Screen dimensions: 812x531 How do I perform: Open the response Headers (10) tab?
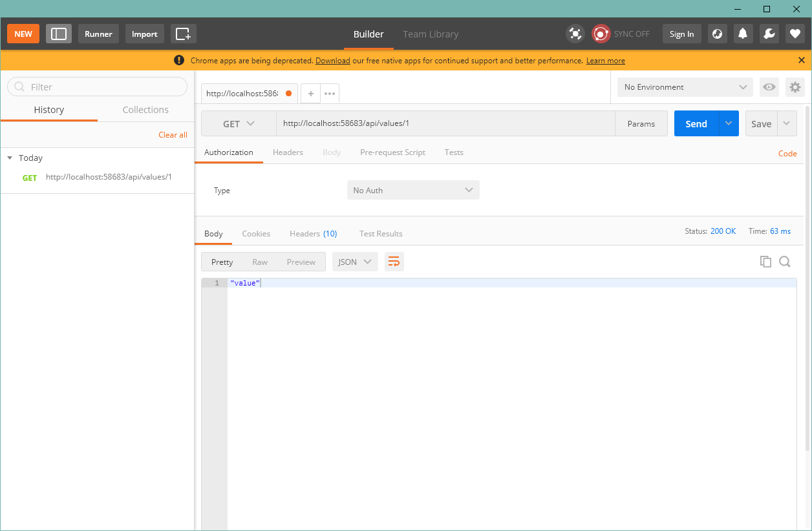point(313,234)
